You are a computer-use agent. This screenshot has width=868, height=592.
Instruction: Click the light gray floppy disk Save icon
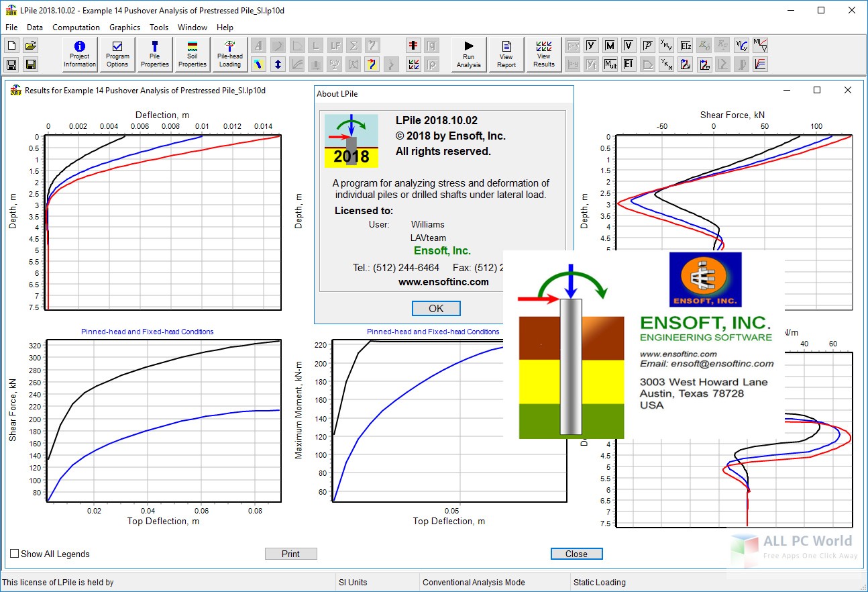pos(11,64)
